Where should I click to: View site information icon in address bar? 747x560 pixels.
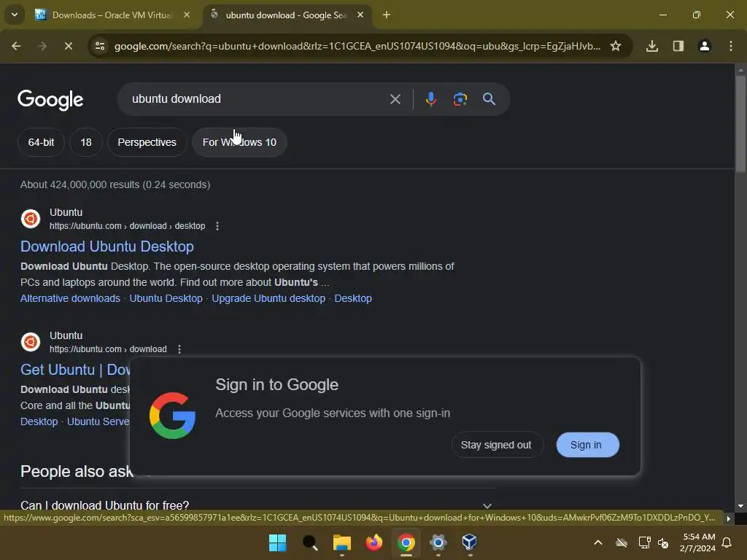coord(99,46)
